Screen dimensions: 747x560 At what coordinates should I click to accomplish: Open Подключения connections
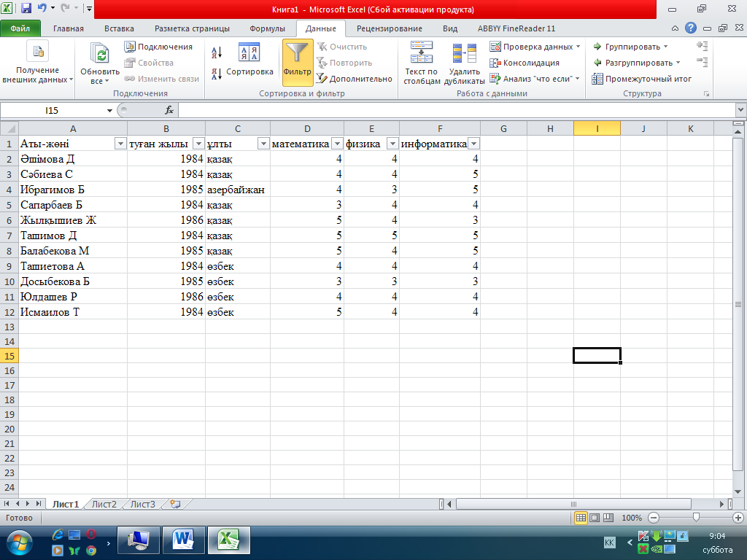point(158,47)
